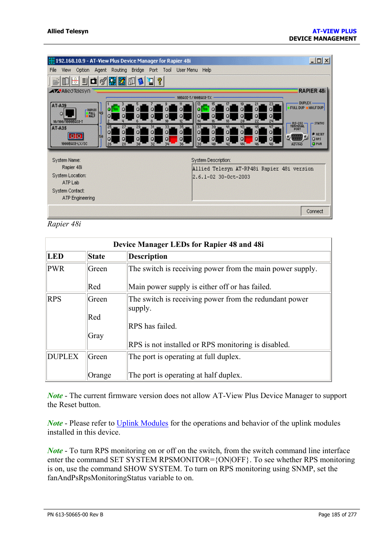Click the black port 48
The width and height of the screenshot is (392, 555).
click(277, 139)
